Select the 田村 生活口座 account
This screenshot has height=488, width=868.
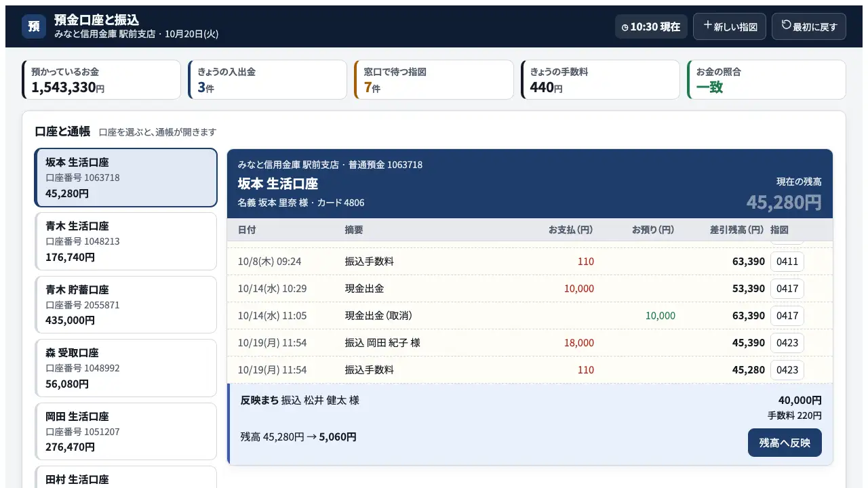tap(126, 477)
